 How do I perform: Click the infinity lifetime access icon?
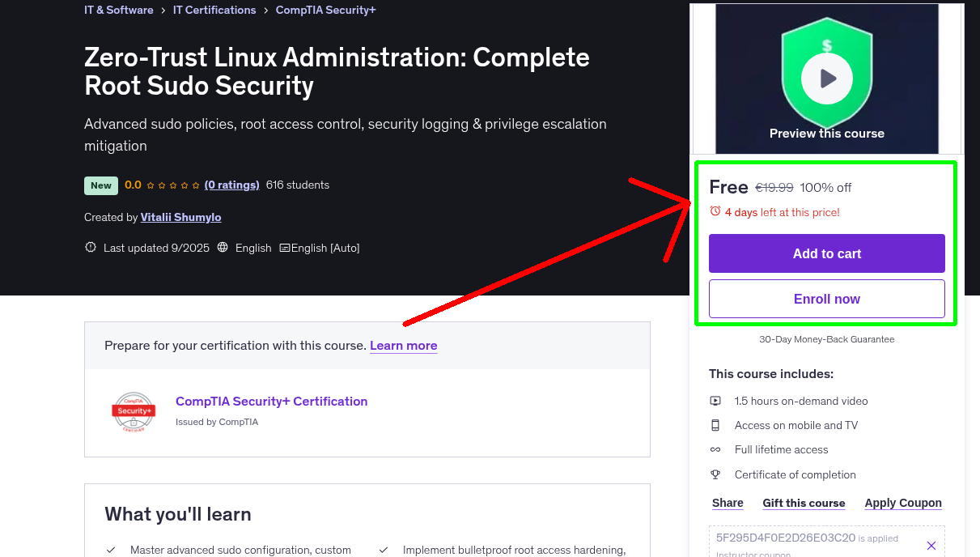(715, 449)
